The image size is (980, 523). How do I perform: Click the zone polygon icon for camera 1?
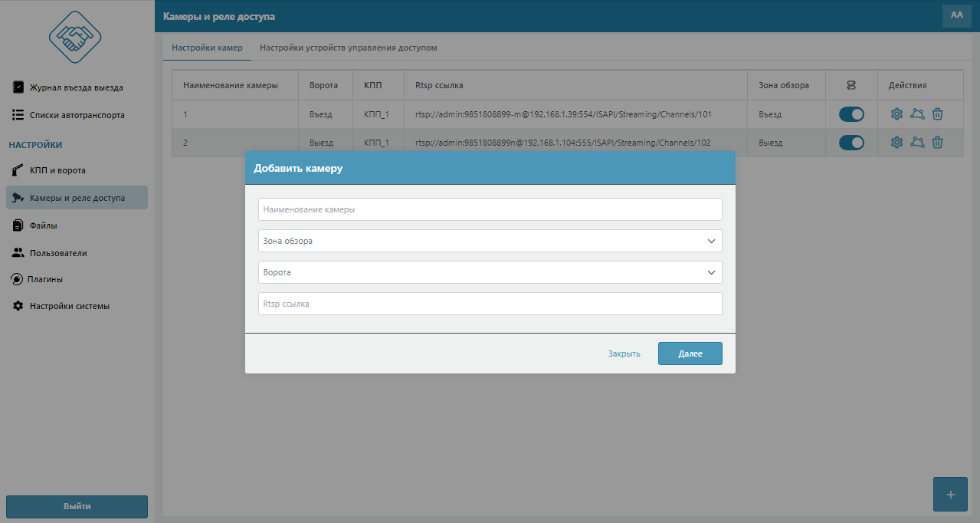coord(917,114)
